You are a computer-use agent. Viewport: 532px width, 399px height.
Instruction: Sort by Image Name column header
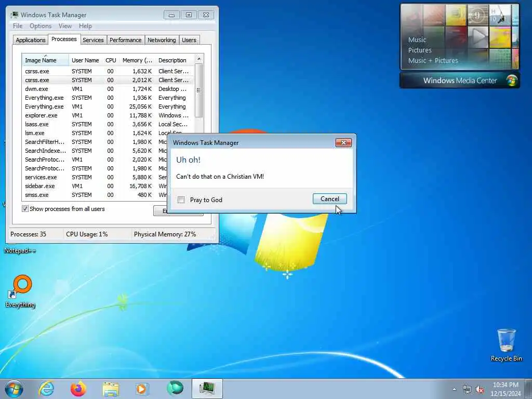[x=46, y=60]
